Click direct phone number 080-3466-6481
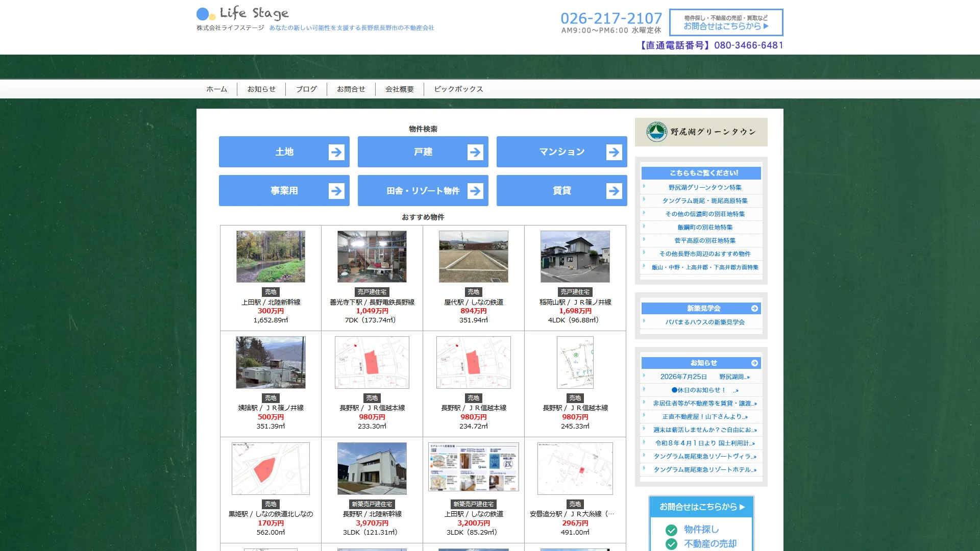 pos(749,45)
